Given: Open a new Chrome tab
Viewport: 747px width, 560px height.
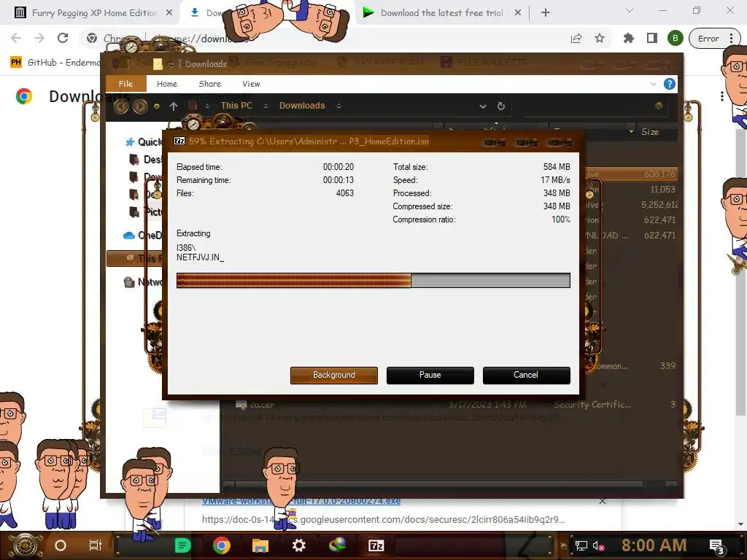Looking at the screenshot, I should [546, 13].
